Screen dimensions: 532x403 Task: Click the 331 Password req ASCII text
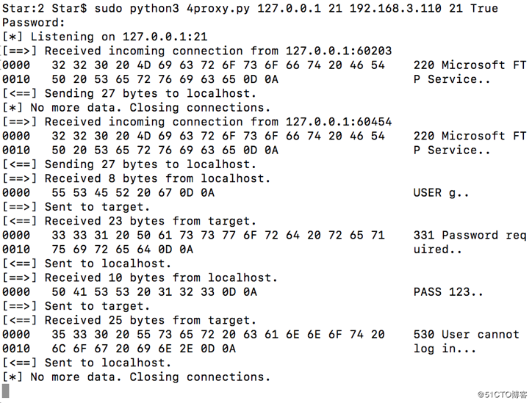pos(470,235)
